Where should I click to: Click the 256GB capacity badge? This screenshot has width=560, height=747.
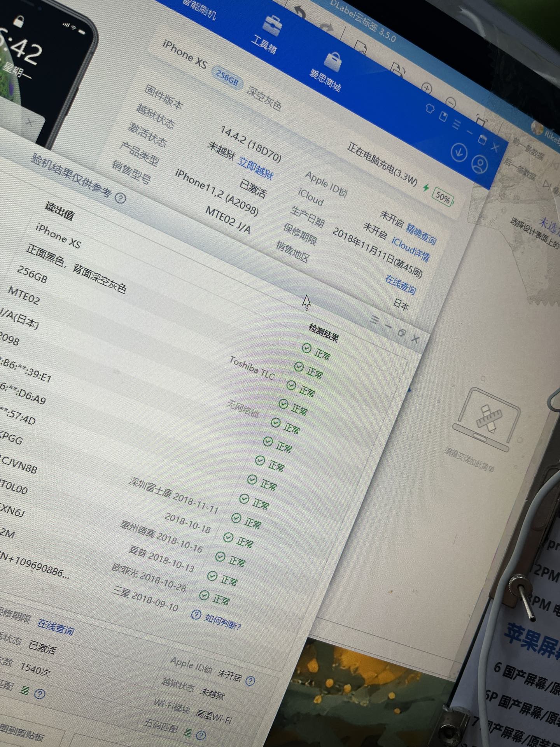(x=227, y=77)
